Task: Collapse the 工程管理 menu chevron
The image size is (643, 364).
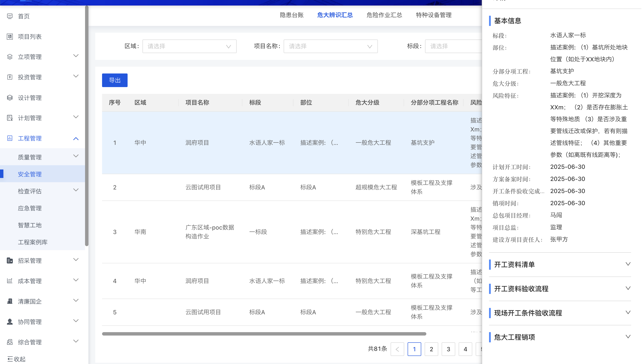Action: pyautogui.click(x=76, y=138)
